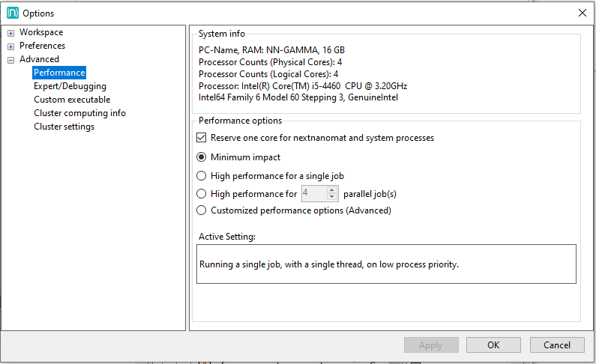The image size is (596, 364).
Task: Expand the Preferences tree node
Action: tap(10, 46)
